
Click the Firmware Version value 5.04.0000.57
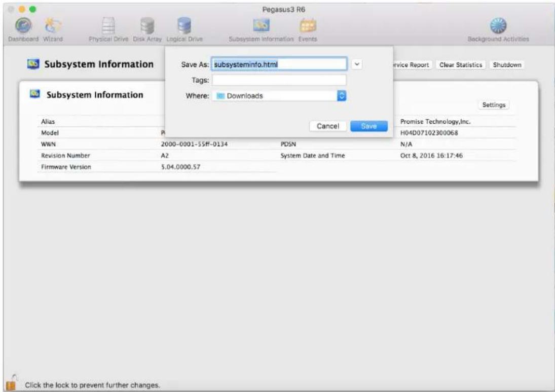(x=180, y=167)
